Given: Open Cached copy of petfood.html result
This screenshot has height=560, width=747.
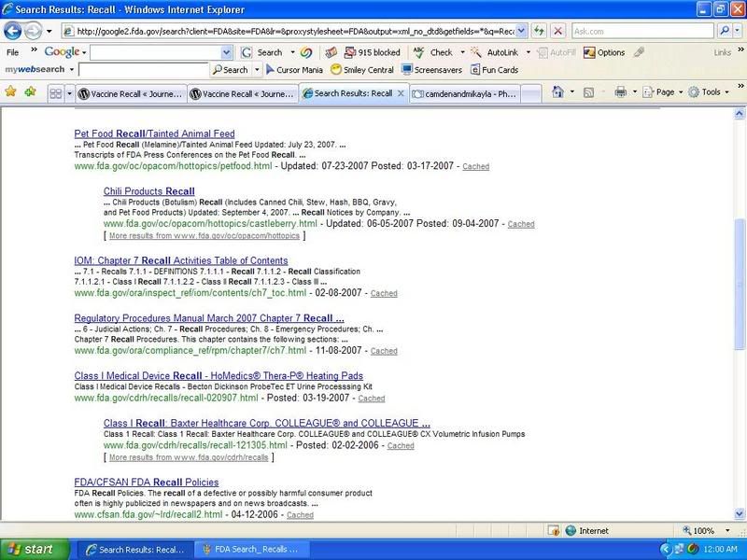Looking at the screenshot, I should 476,167.
